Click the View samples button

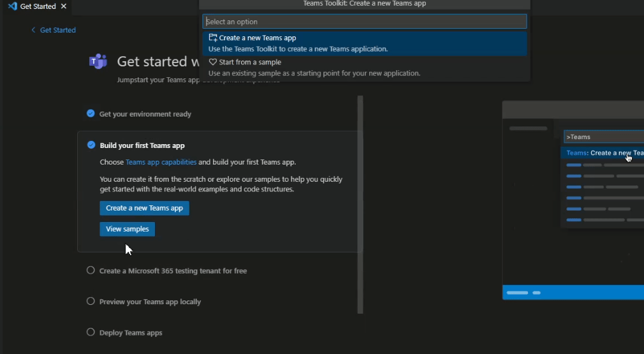[x=128, y=229]
